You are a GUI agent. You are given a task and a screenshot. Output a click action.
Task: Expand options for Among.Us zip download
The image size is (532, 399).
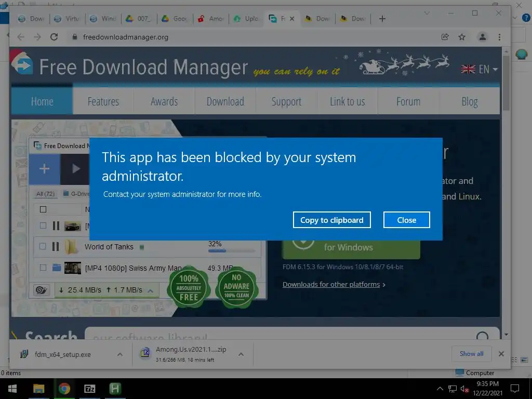click(241, 354)
